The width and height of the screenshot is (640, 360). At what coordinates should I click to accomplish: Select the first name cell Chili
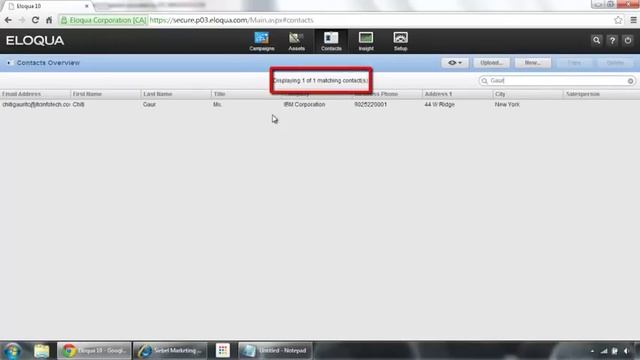(x=78, y=104)
